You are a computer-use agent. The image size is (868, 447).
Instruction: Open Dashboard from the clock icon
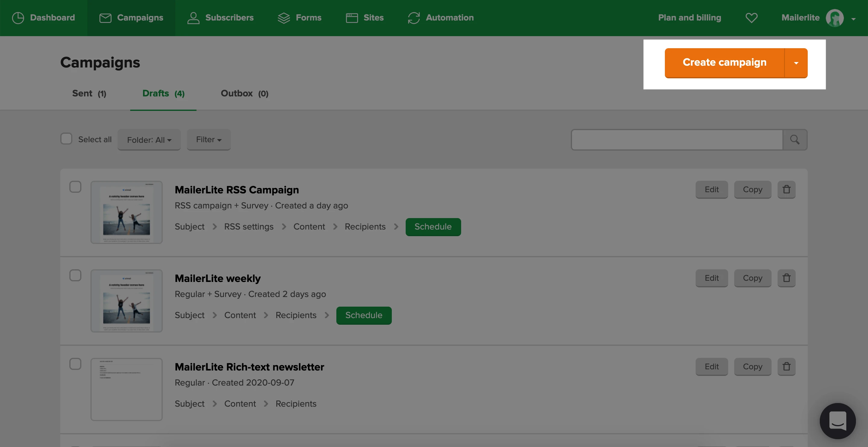[18, 17]
